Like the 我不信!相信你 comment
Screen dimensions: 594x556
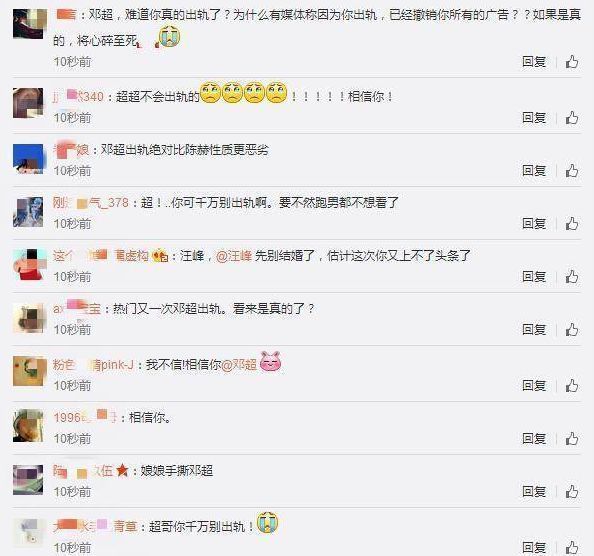[572, 386]
